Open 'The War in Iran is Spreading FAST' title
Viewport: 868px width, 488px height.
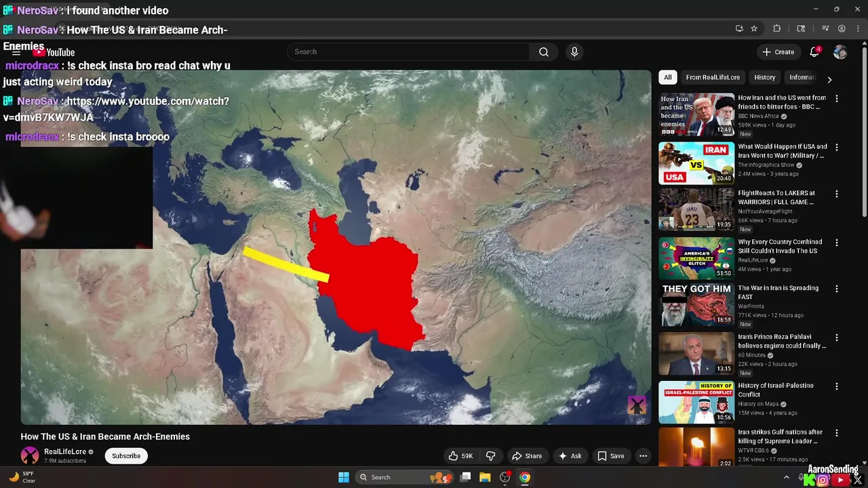[778, 292]
